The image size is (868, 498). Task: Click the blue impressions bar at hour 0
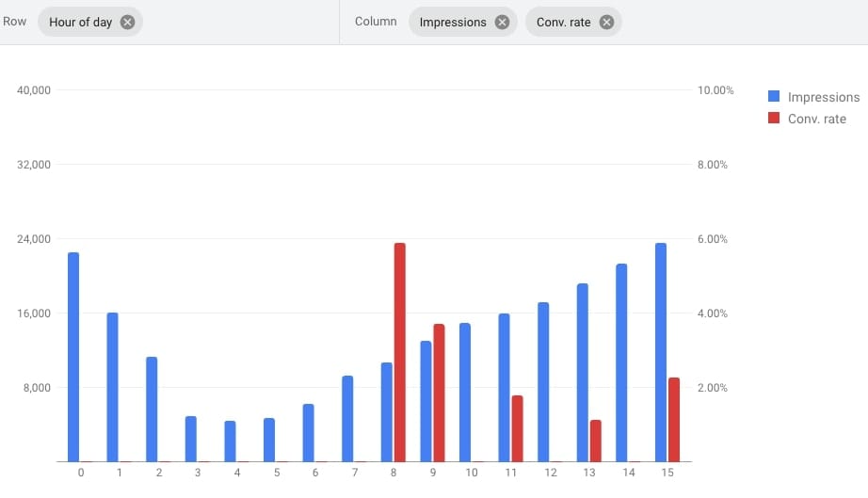pyautogui.click(x=73, y=358)
